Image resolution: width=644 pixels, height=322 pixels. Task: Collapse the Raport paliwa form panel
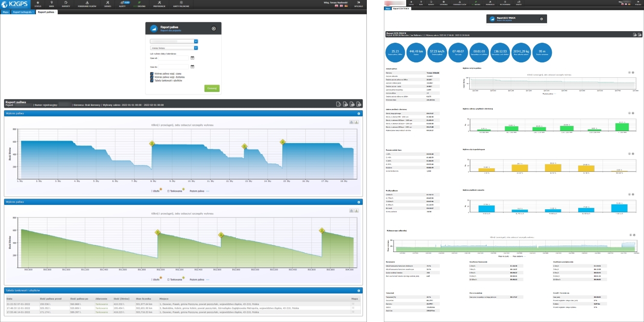(x=214, y=29)
